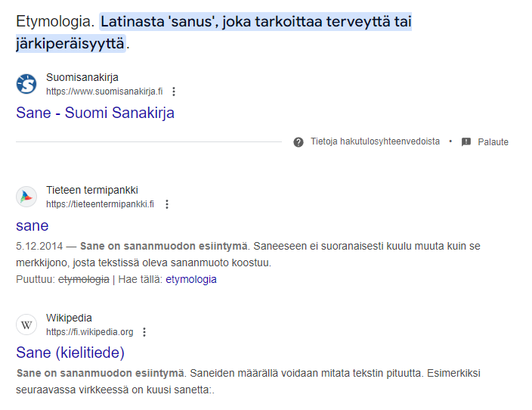Open three-dot menu next to suomisanakirja.fi URL
Screen dimensions: 532x410
[x=174, y=92]
